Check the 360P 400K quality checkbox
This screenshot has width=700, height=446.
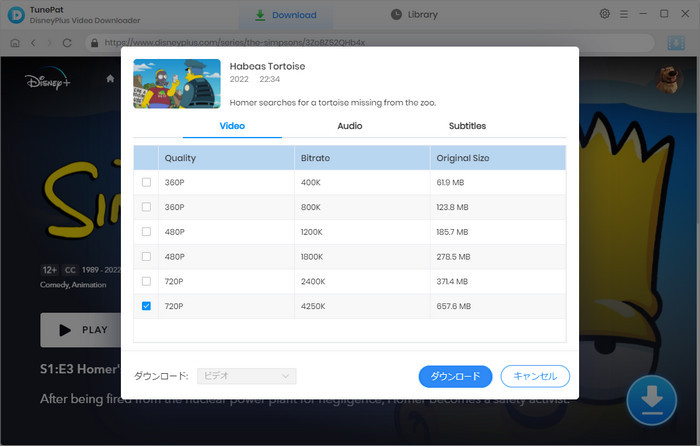tap(146, 182)
